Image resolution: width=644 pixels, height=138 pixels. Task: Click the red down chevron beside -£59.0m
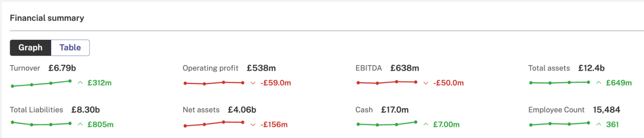(x=253, y=83)
